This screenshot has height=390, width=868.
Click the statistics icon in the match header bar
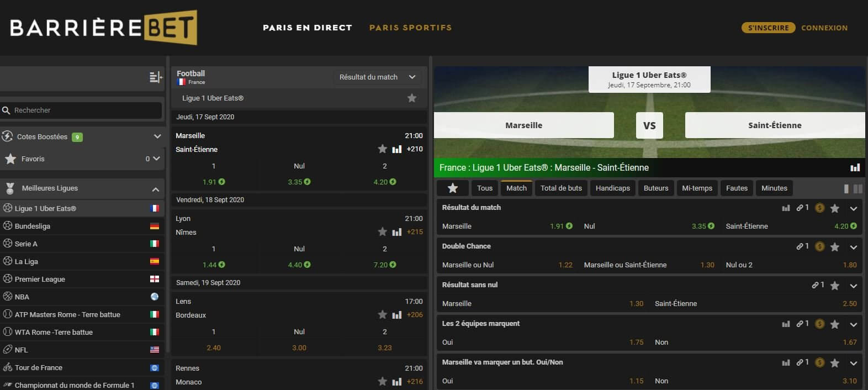click(855, 167)
